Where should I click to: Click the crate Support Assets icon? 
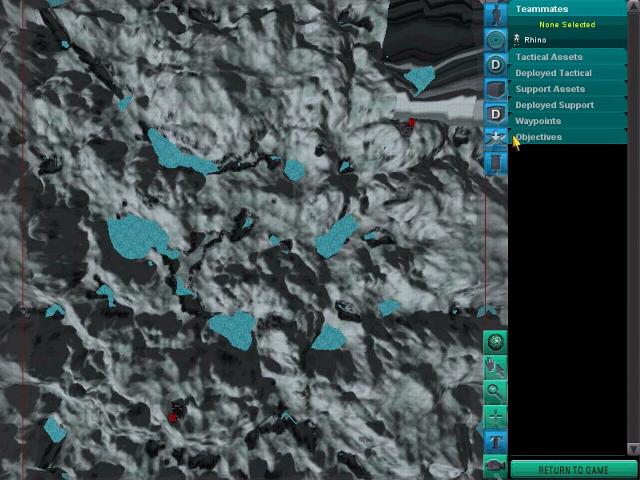click(x=496, y=89)
